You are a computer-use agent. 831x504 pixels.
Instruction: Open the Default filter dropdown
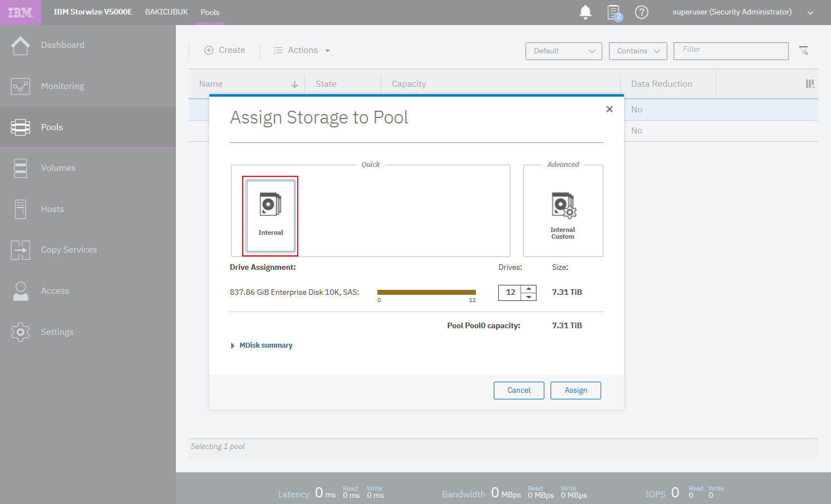[563, 51]
